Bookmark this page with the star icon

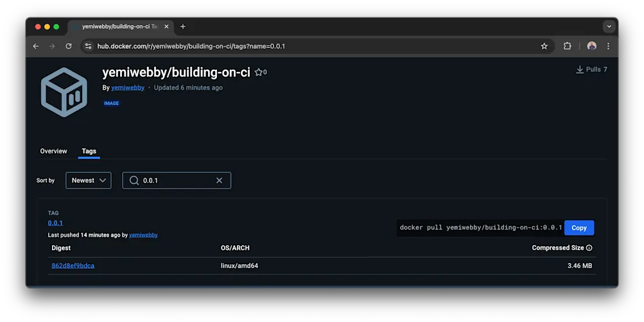point(544,46)
